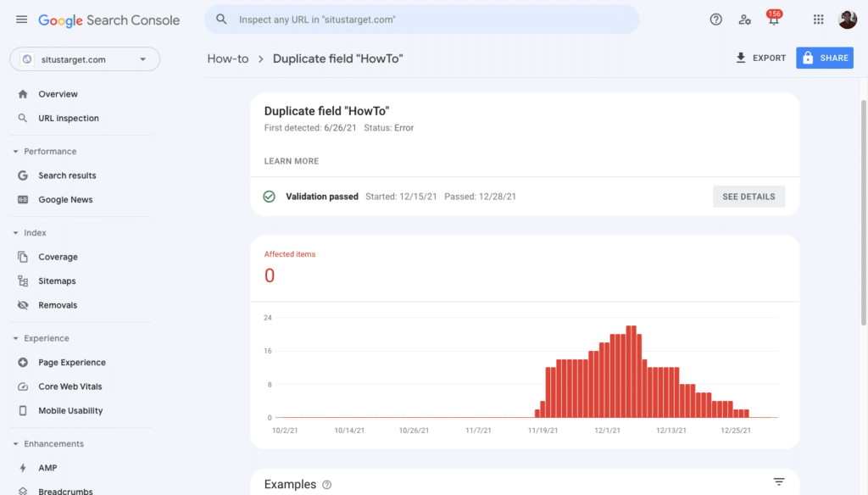Open notifications bell with 156 badge
Image resolution: width=868 pixels, height=495 pixels.
pos(773,19)
